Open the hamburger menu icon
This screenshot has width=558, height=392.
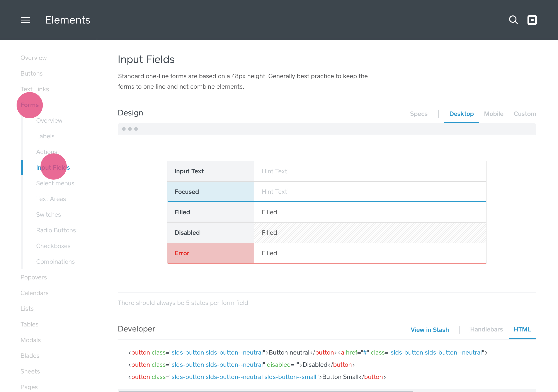point(26,20)
